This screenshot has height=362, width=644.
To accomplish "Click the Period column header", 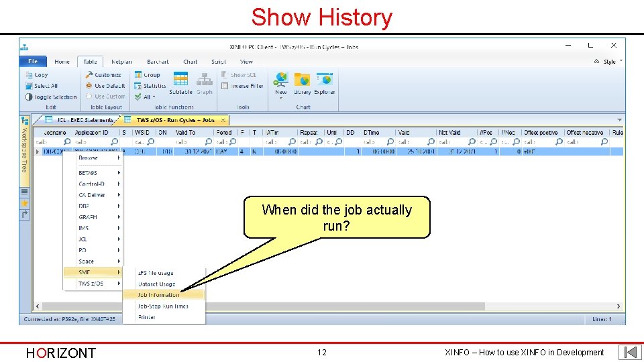I will (224, 133).
